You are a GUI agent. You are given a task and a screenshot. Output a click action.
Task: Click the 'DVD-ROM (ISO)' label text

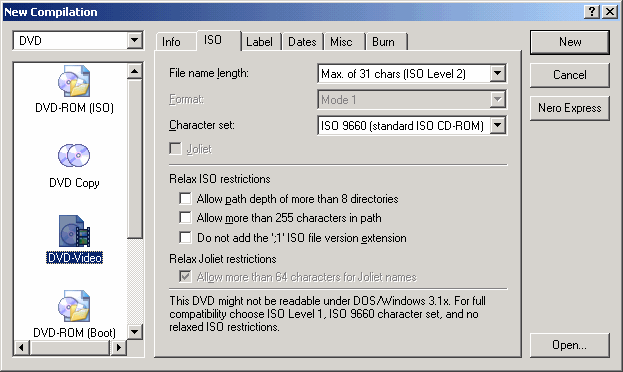[x=74, y=108]
